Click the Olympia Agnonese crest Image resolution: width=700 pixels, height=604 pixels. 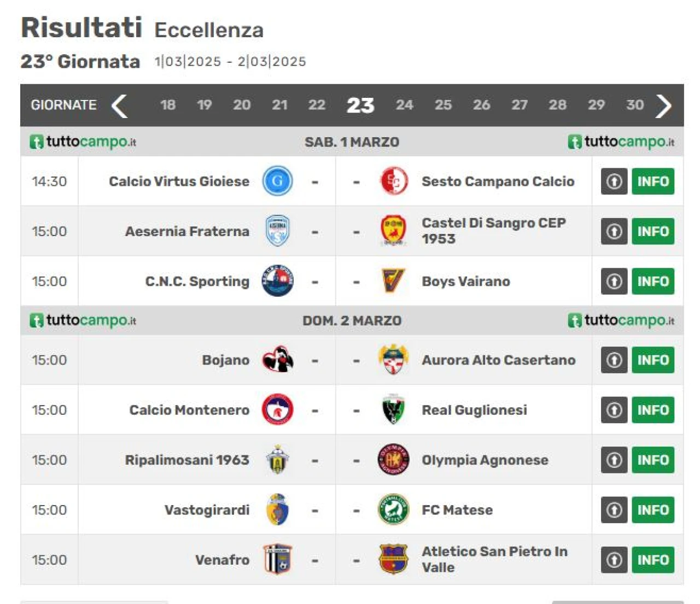click(393, 459)
